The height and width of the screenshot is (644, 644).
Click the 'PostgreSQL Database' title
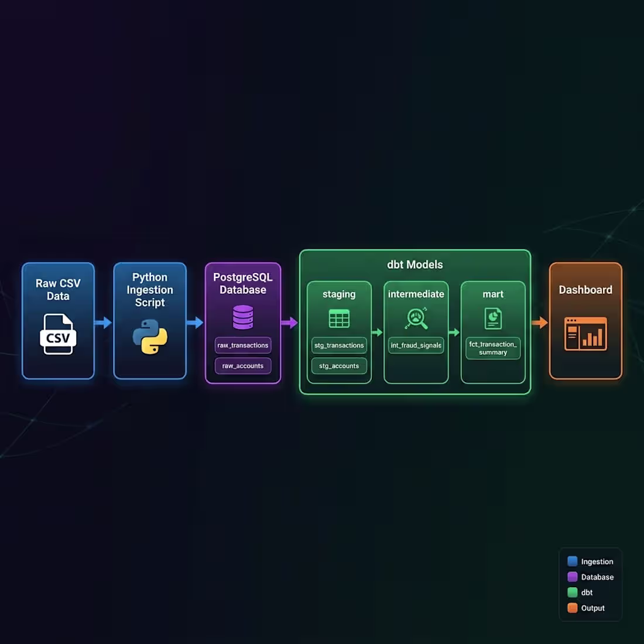pyautogui.click(x=243, y=283)
